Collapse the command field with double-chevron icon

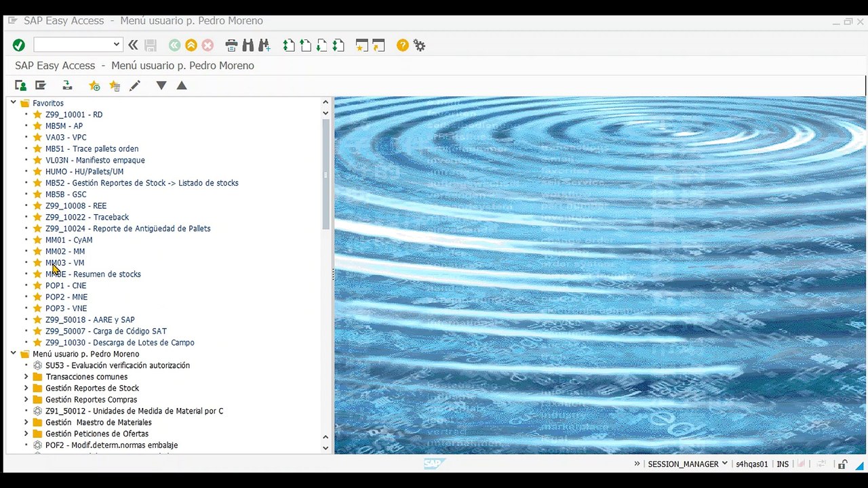(133, 45)
